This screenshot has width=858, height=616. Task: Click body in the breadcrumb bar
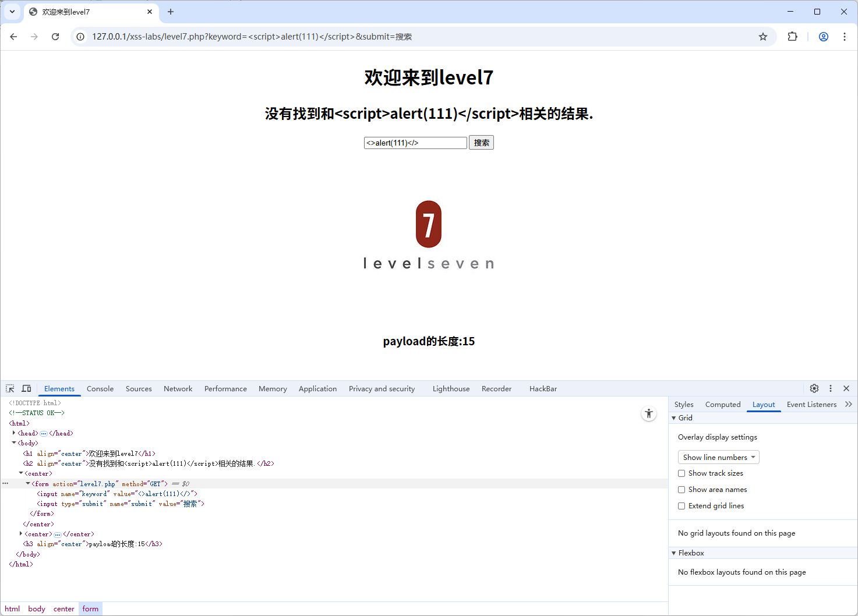click(37, 609)
